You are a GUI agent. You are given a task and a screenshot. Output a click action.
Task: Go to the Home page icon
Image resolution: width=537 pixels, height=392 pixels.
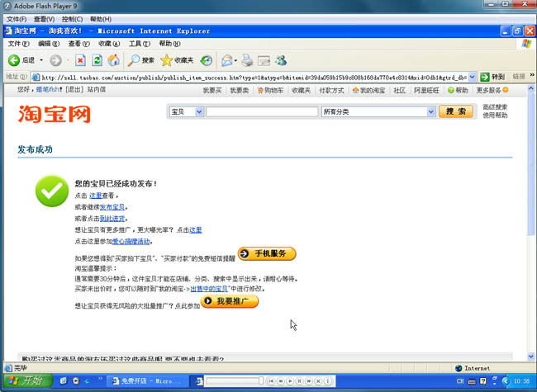(114, 60)
